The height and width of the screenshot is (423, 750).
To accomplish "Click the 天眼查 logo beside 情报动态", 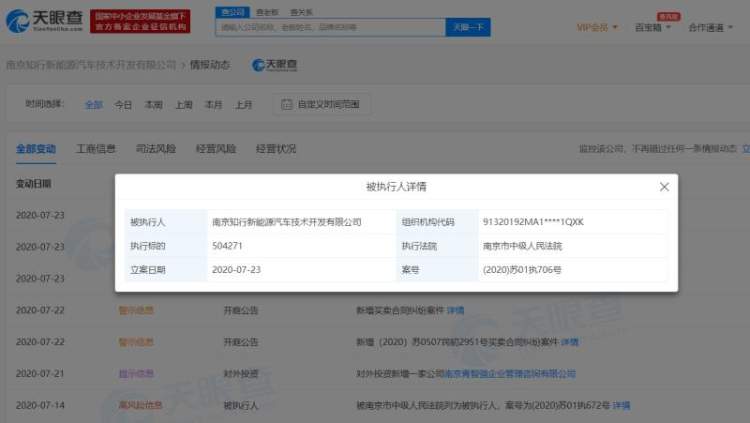I will pyautogui.click(x=275, y=65).
